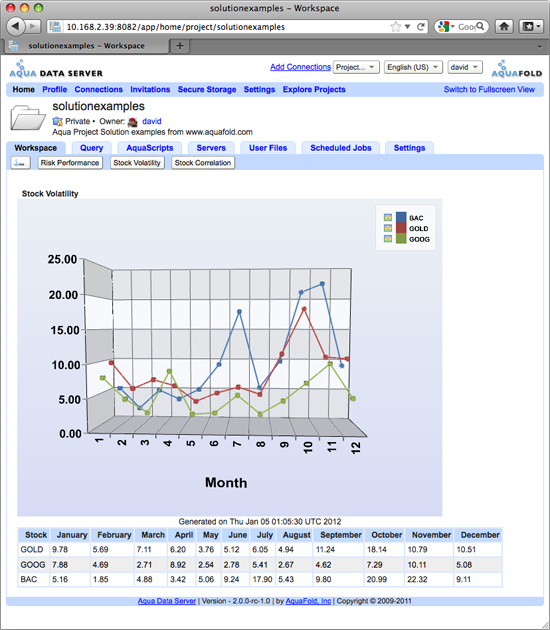
Task: Toggle GOOG series visibility icon in legend
Action: pos(388,239)
